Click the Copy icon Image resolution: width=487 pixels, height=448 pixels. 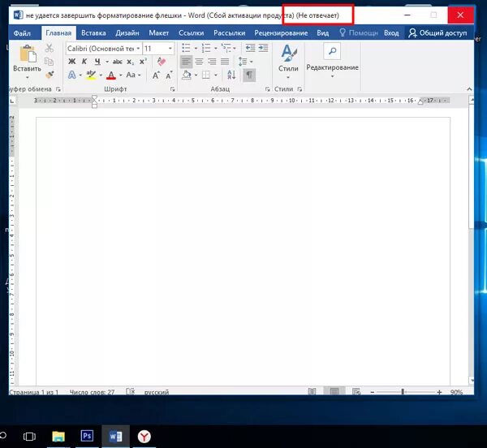click(x=49, y=61)
